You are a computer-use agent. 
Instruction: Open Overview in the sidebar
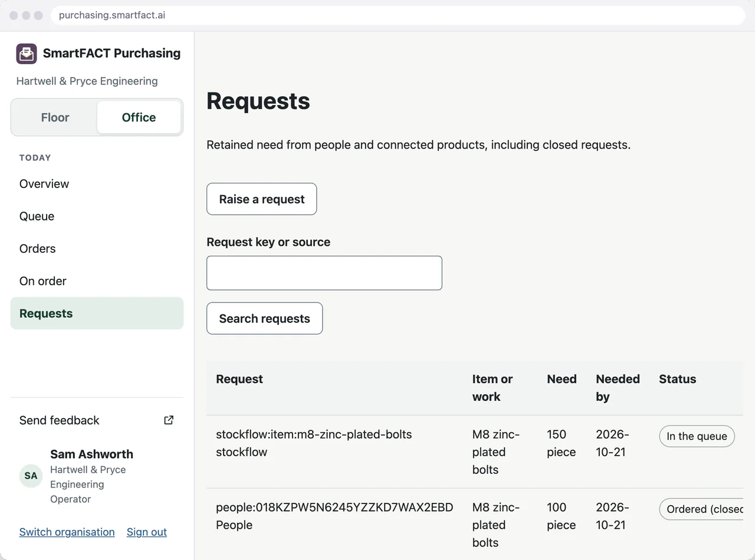click(x=97, y=184)
